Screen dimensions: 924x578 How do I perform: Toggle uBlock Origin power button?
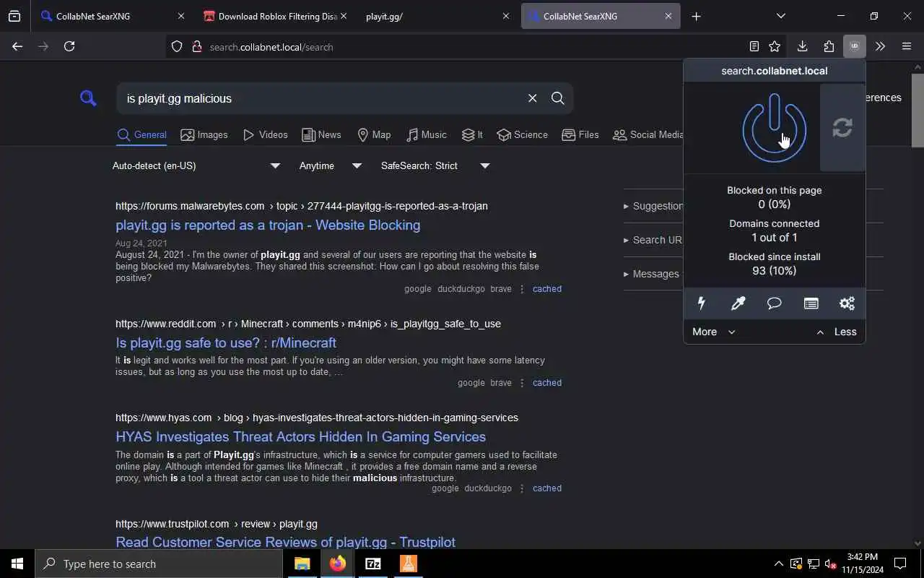tap(774, 129)
